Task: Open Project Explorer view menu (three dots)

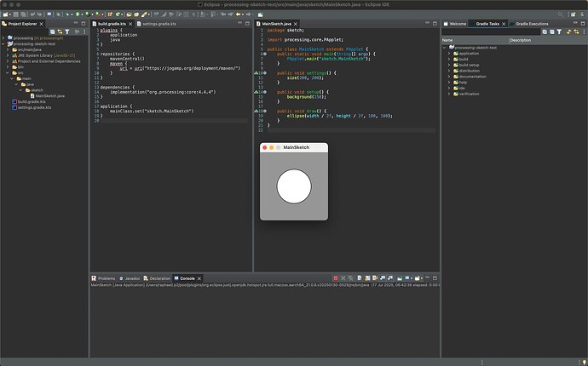Action: click(x=84, y=31)
